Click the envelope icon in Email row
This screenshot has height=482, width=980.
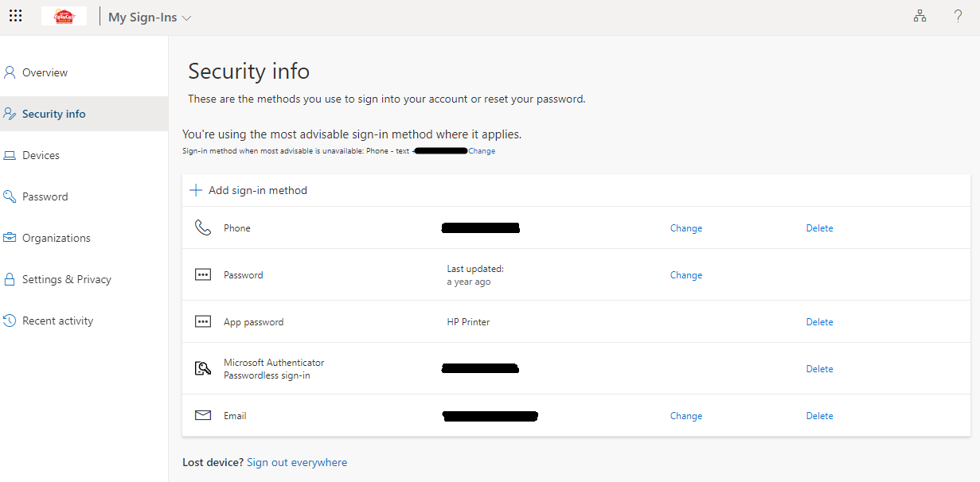(x=203, y=416)
